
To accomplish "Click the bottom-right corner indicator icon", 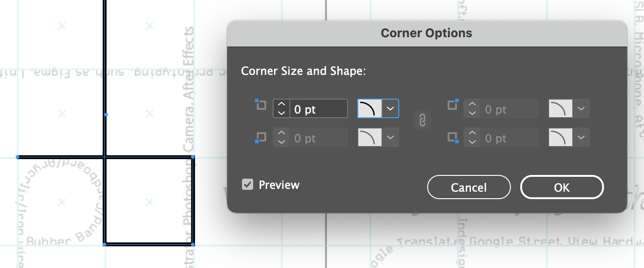I will tap(452, 137).
